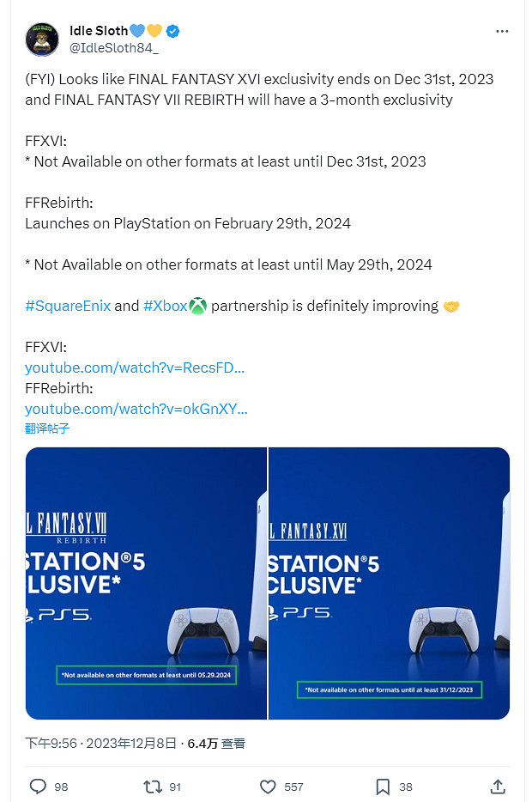This screenshot has width=532, height=802.
Task: Click the repost icon
Action: coord(151,786)
